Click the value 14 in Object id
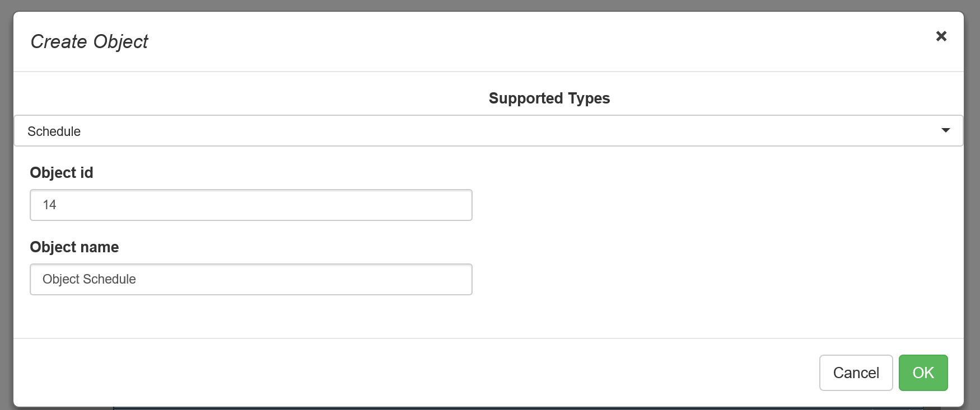 (x=49, y=205)
